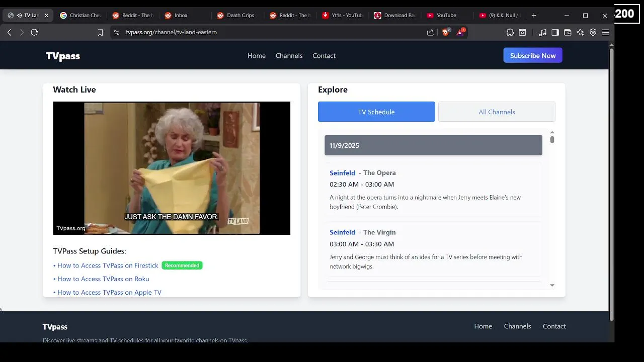The width and height of the screenshot is (644, 362).
Task: Switch to the Download Rec tab
Action: click(394, 16)
